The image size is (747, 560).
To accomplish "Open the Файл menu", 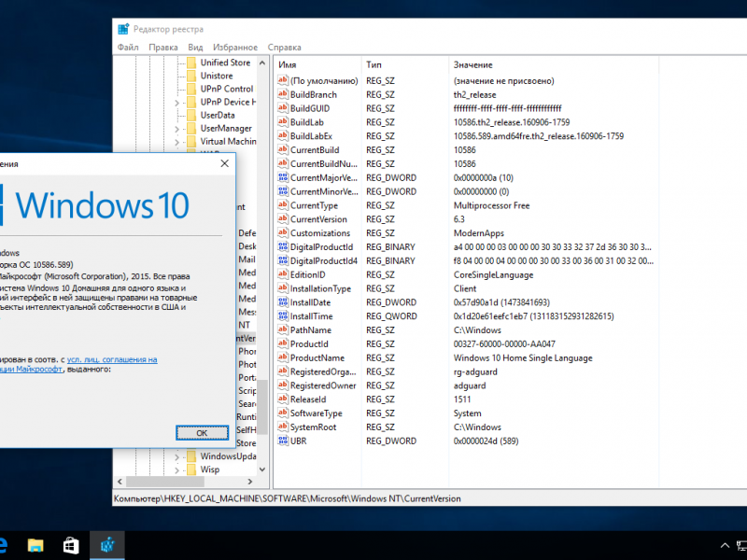I will tap(128, 48).
